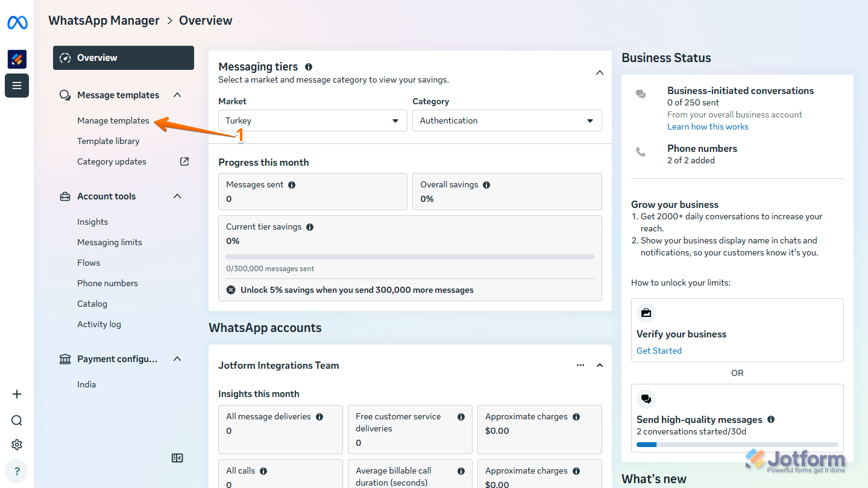Collapse the Payment configuration section
868x488 pixels.
click(x=177, y=359)
